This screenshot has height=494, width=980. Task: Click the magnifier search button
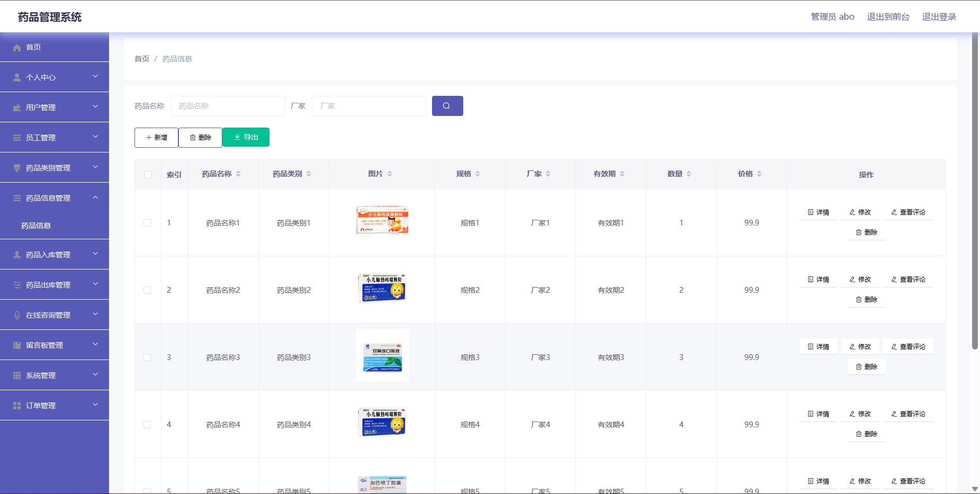tap(447, 106)
